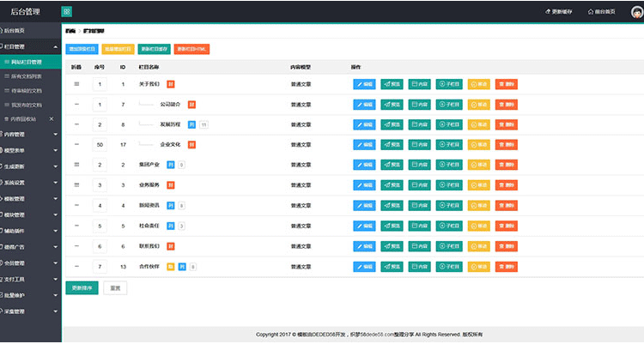Click 编辑 pencil button for 合作伙伴 row
644x344 pixels.
(364, 267)
